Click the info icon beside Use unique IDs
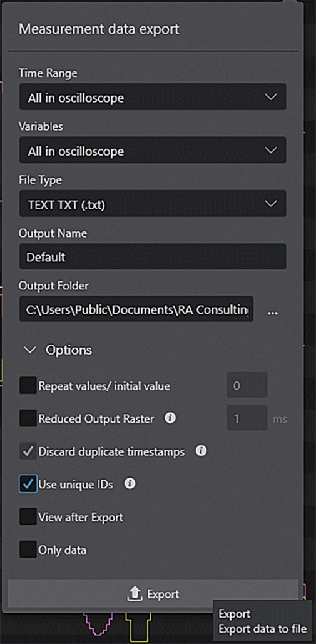The image size is (316, 644). (130, 484)
